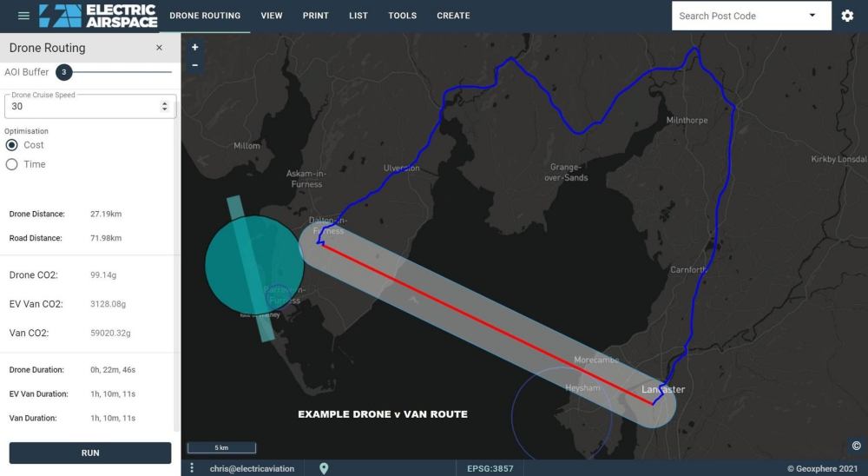Click the copyright attribution icon on map
This screenshot has height=476, width=868.
pyautogui.click(x=856, y=446)
